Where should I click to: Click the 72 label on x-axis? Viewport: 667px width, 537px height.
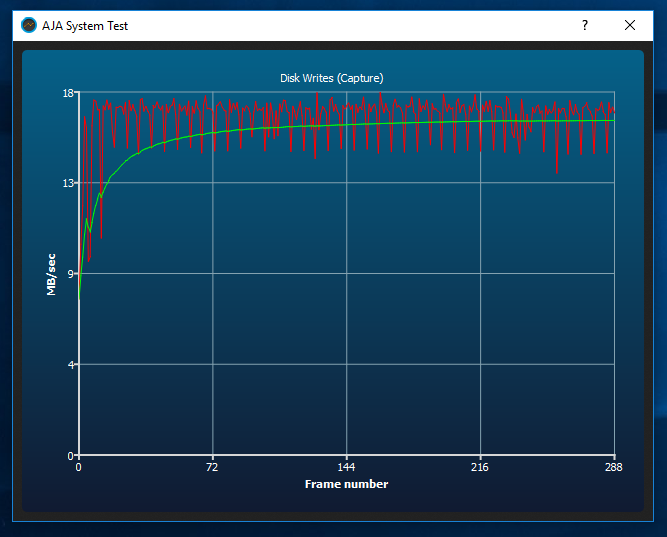pyautogui.click(x=212, y=467)
